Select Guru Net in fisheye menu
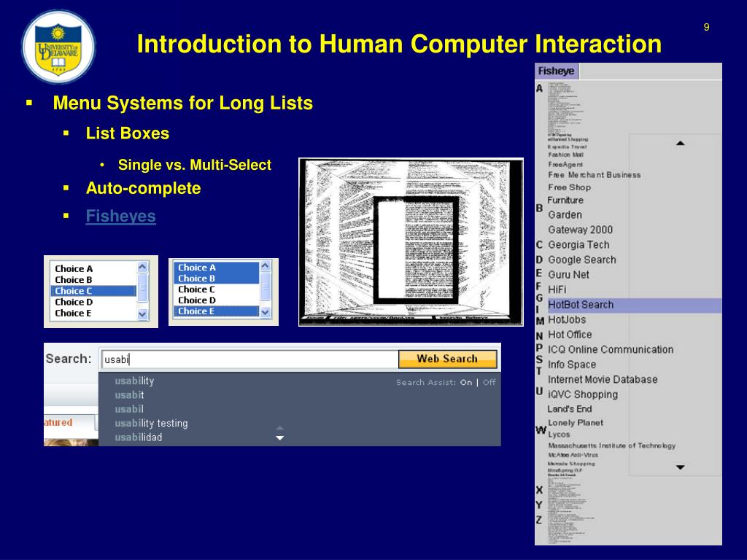The image size is (747, 560). tap(568, 275)
